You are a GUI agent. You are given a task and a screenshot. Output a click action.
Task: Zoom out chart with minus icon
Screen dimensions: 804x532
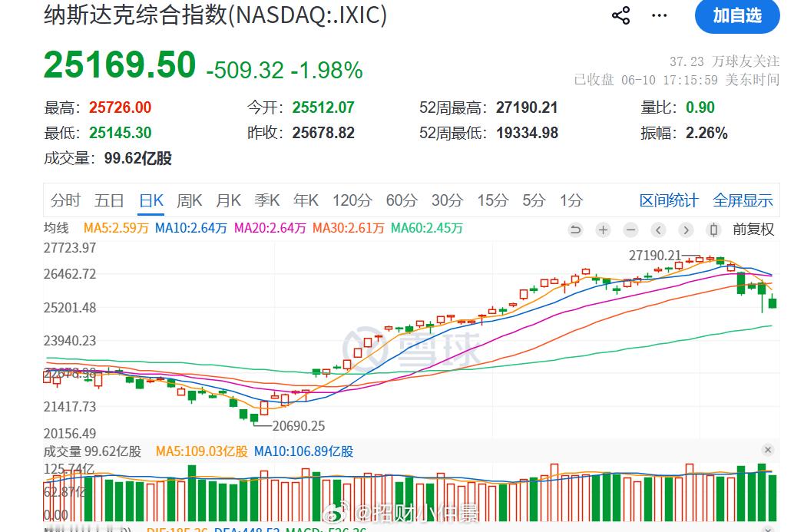coord(631,230)
